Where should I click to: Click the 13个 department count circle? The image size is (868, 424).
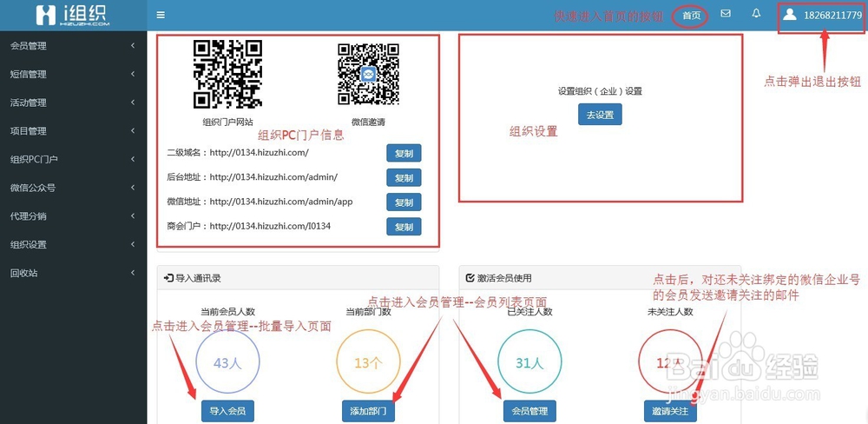point(368,363)
